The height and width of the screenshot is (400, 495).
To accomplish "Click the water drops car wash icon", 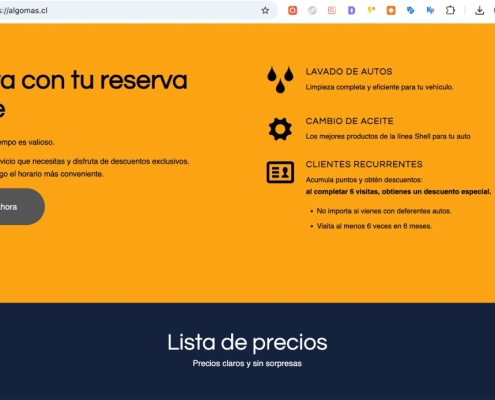I will tap(280, 79).
